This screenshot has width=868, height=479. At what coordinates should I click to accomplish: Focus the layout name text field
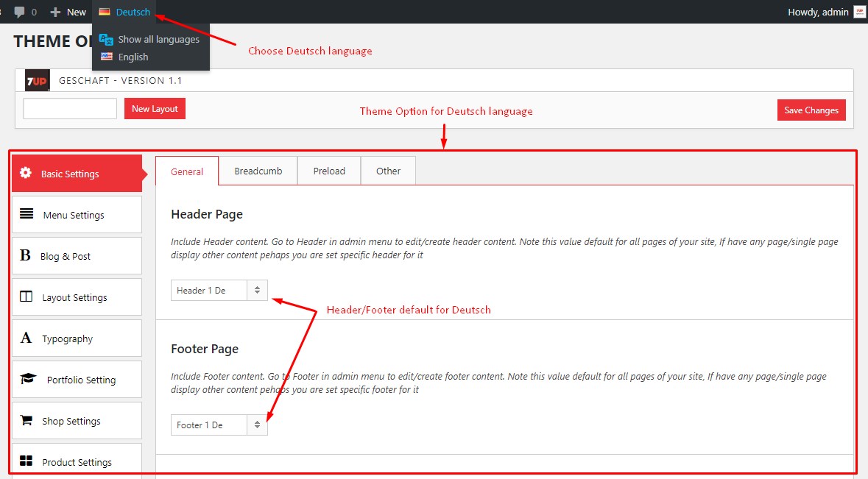click(x=70, y=109)
